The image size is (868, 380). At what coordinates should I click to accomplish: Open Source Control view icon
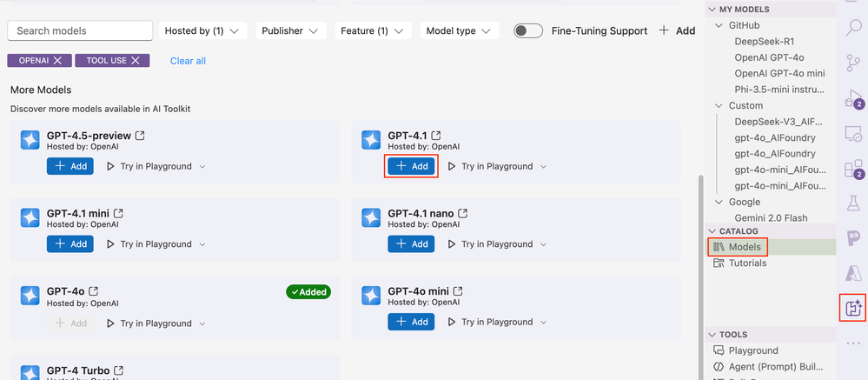[x=853, y=63]
